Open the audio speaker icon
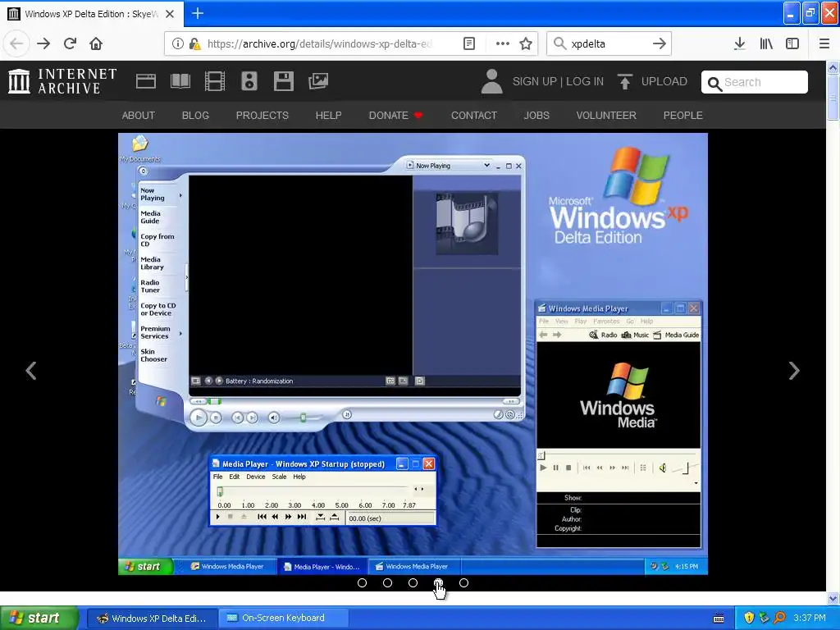This screenshot has width=840, height=630. (249, 81)
